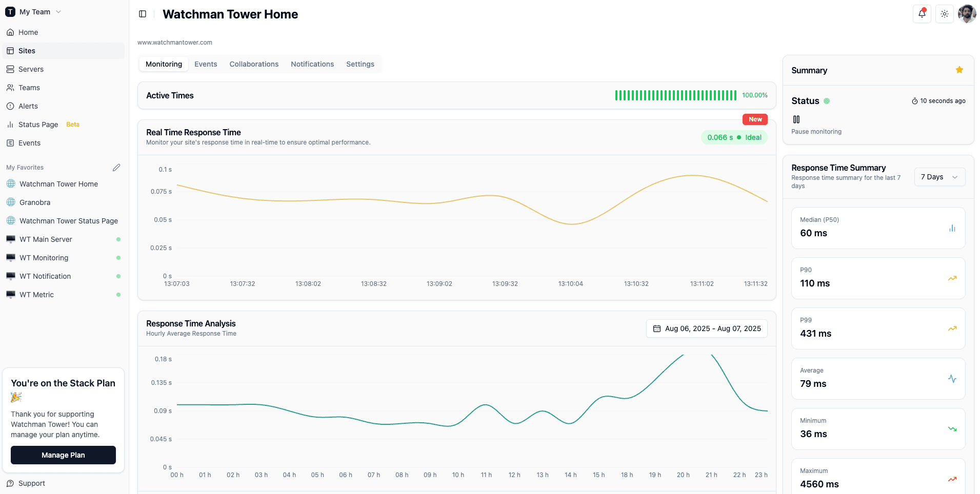Screen dimensions: 980x494
Task: Expand the My Team switcher
Action: pos(34,12)
